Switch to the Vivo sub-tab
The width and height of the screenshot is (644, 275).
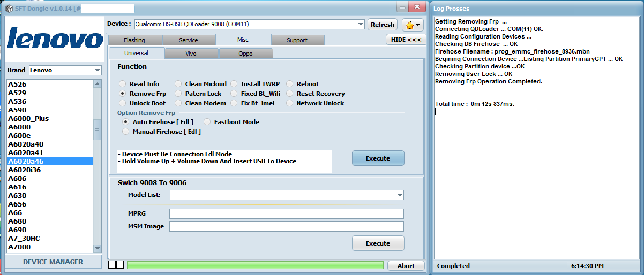pos(191,54)
